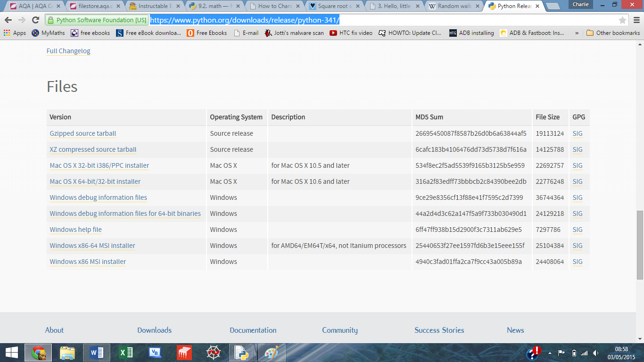Viewport: 644px width, 362px height.
Task: Open a new browser tab
Action: tap(553, 7)
